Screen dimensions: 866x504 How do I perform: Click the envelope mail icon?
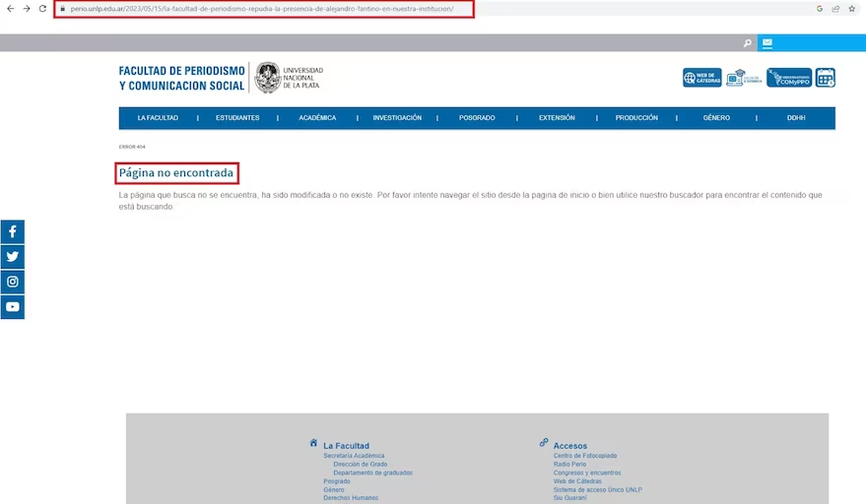[767, 43]
